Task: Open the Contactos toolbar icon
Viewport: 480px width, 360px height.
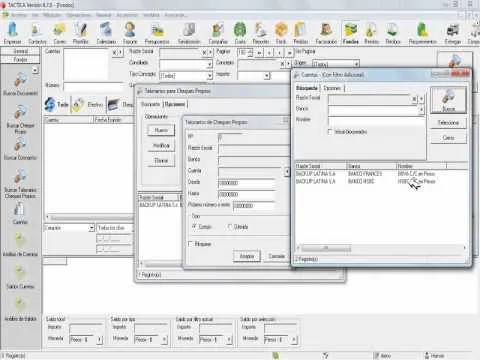Action: [37, 33]
